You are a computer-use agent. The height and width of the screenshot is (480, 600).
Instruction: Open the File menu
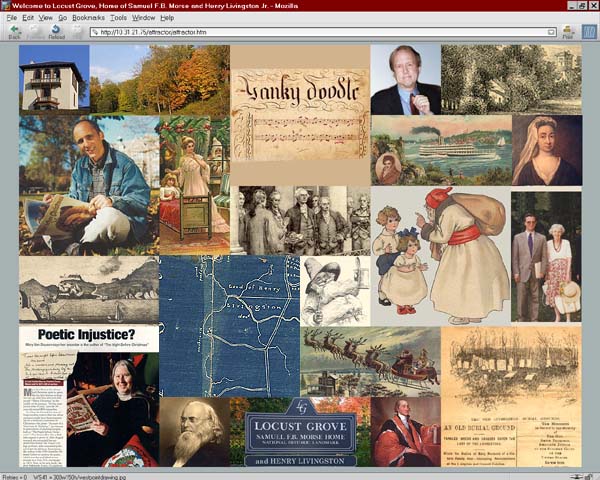[x=11, y=18]
